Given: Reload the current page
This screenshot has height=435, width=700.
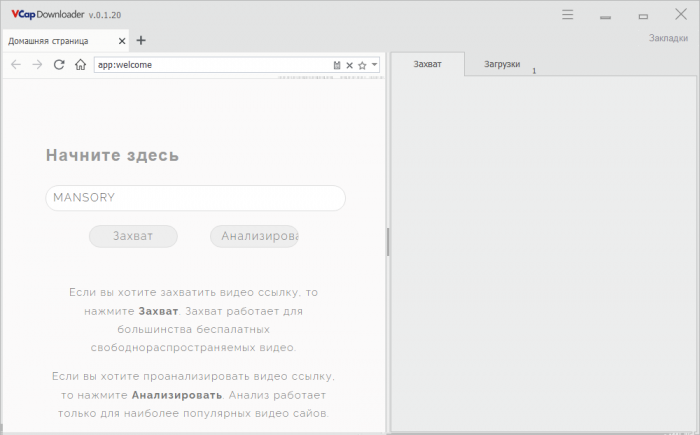Looking at the screenshot, I should pos(59,65).
